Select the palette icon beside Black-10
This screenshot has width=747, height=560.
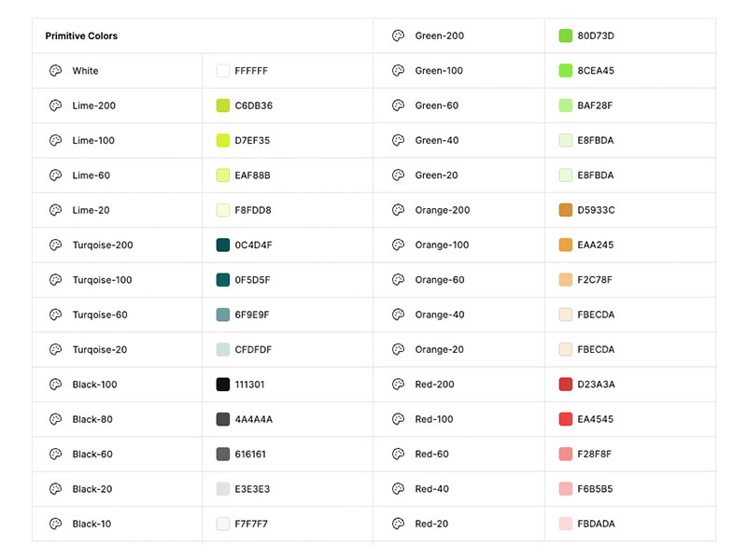tap(55, 524)
